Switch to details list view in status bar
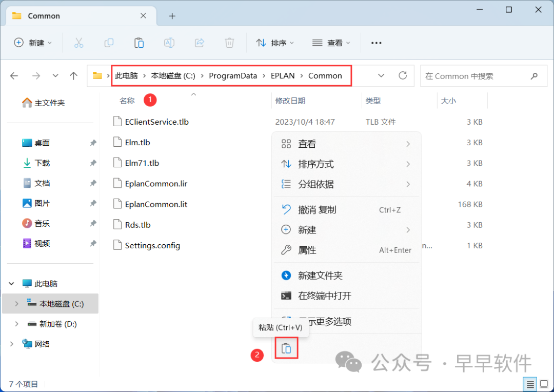The height and width of the screenshot is (392, 554). (530, 384)
